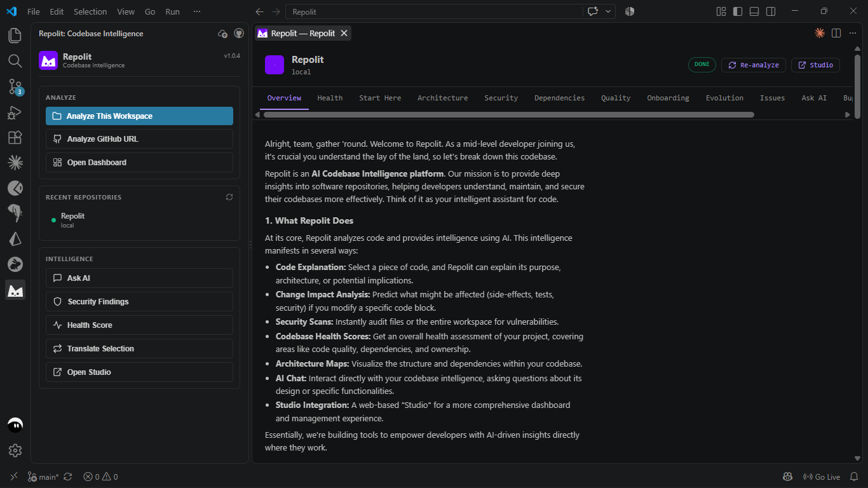Click the Translate Selection button

click(139, 349)
